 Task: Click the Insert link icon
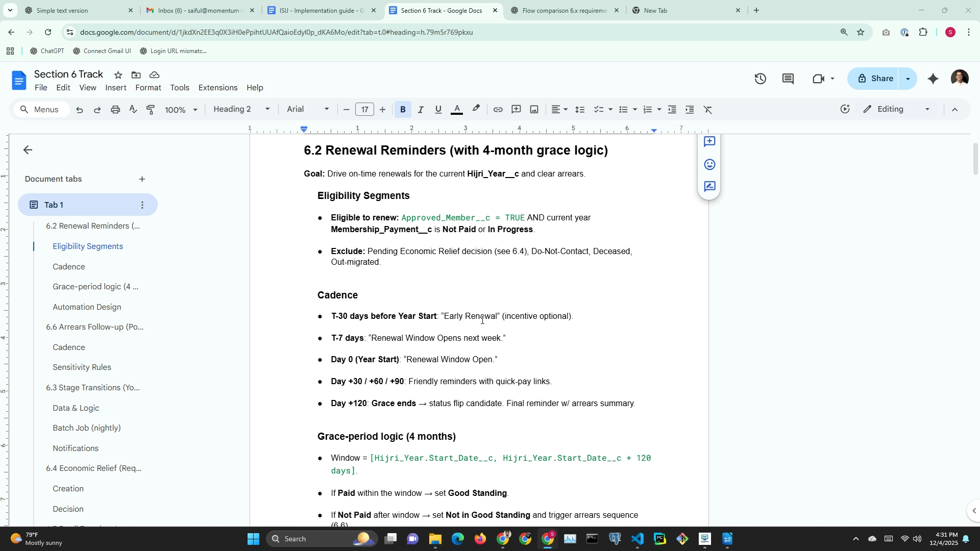[498, 110]
